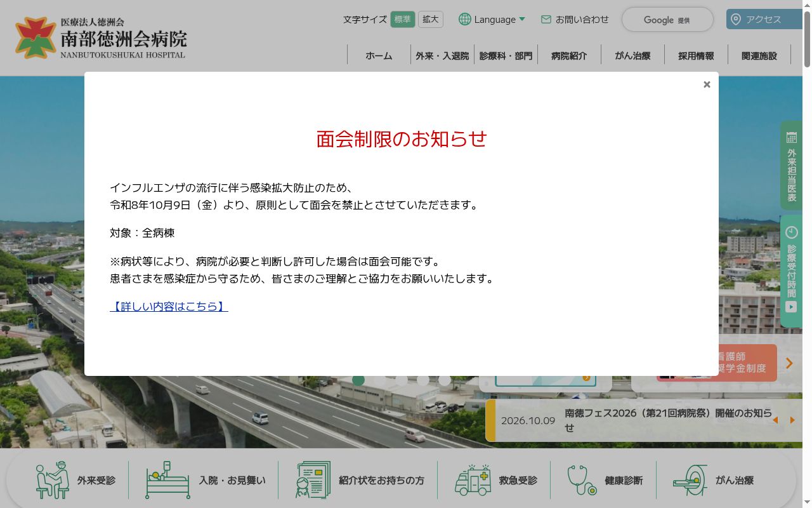Show the previous news item arrow
The height and width of the screenshot is (508, 812).
click(x=775, y=420)
